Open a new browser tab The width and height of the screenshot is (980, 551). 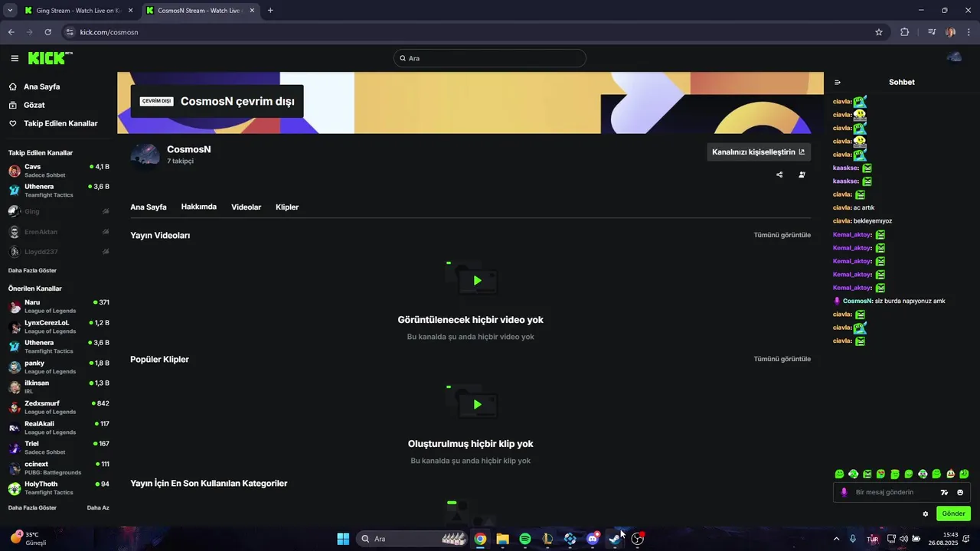[270, 11]
